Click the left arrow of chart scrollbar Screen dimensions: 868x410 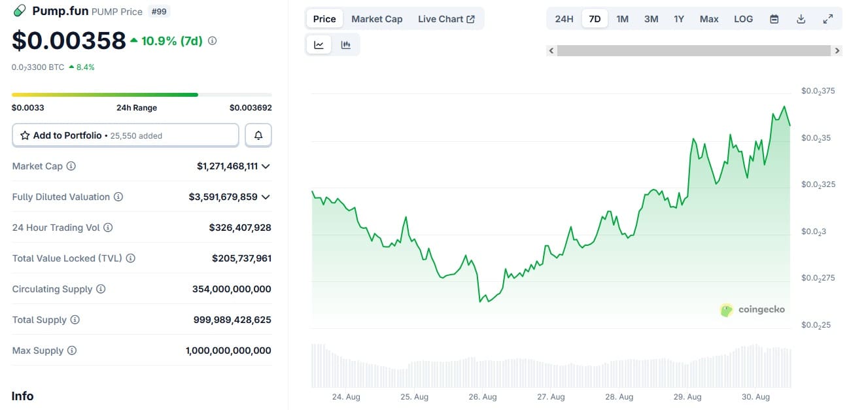click(551, 50)
